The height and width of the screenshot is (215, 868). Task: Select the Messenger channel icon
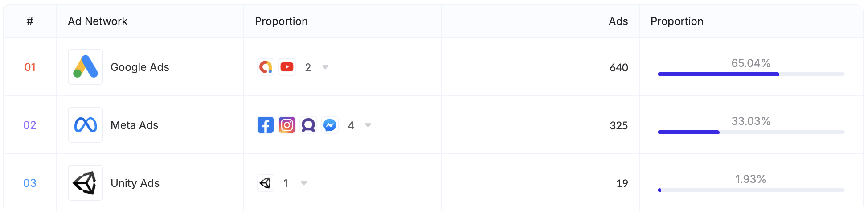[x=330, y=125]
